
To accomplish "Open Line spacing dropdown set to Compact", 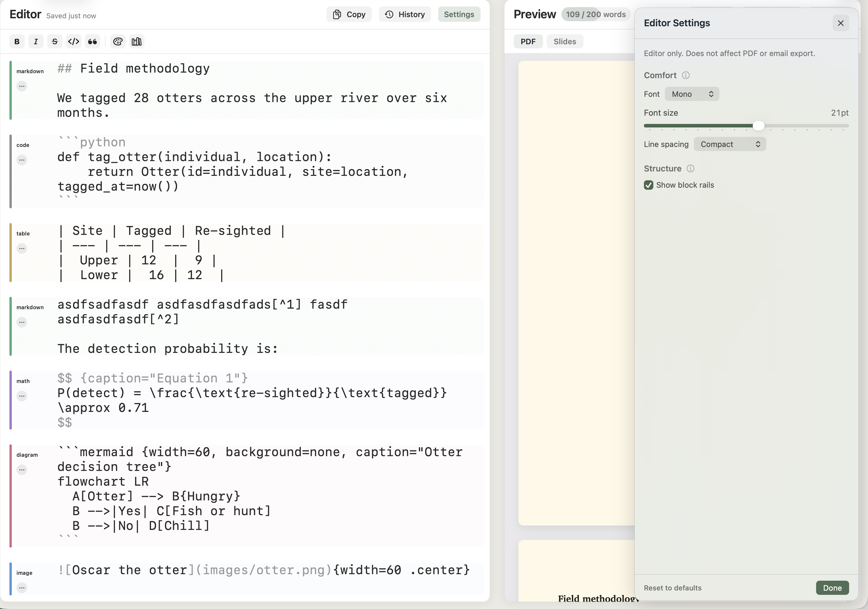I will [730, 144].
